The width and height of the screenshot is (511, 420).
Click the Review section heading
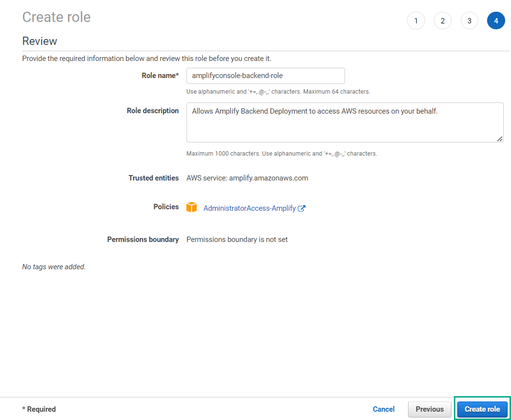pos(40,41)
